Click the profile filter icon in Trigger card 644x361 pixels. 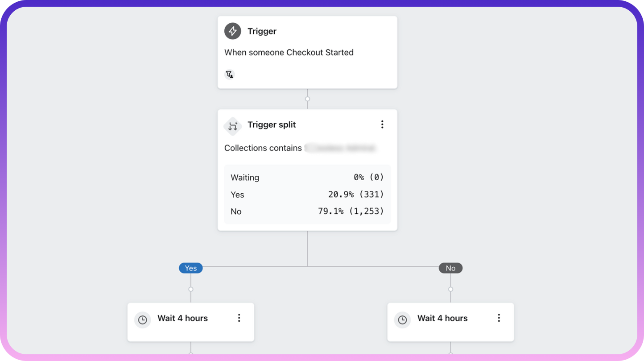tap(229, 75)
